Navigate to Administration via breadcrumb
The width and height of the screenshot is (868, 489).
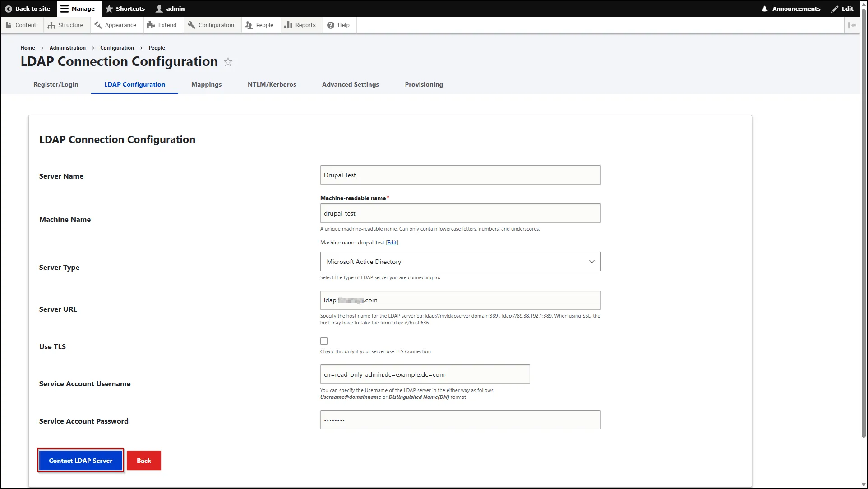coord(67,48)
